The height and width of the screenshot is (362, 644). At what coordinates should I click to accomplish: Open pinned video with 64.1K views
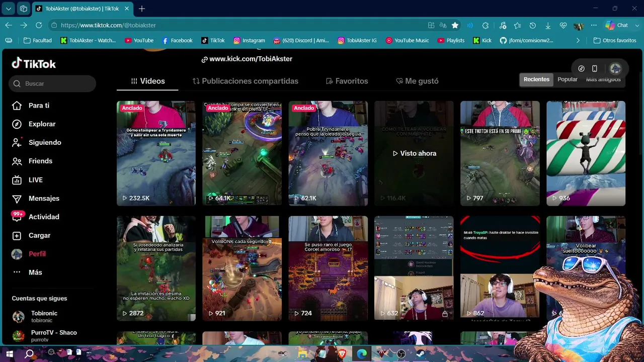pos(242,153)
